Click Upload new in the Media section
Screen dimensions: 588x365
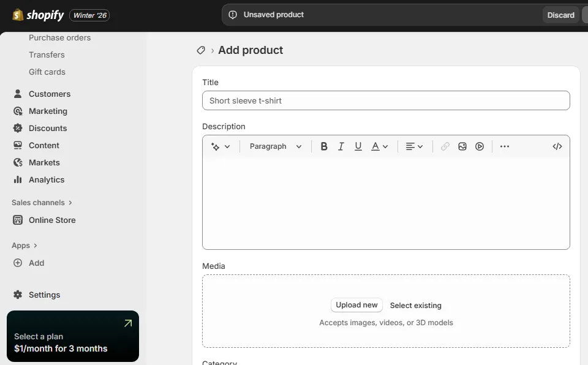point(356,304)
